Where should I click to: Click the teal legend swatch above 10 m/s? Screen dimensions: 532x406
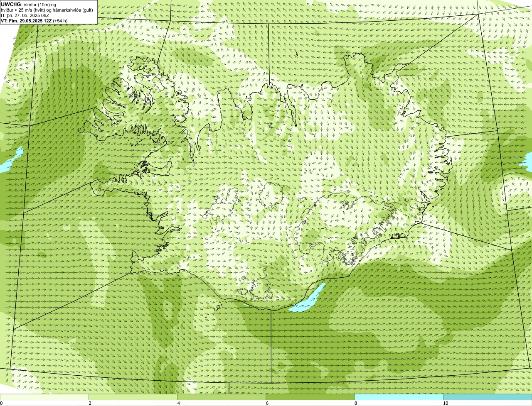point(488,397)
